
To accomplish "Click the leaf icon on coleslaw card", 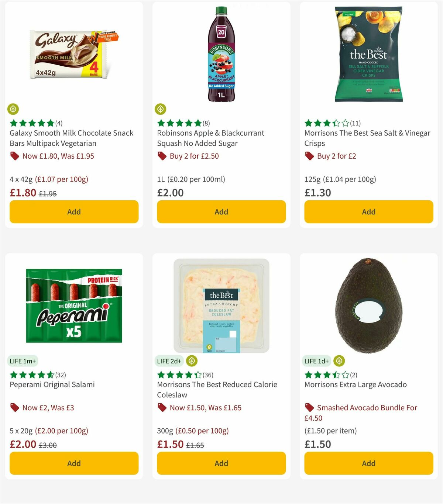I will tap(191, 361).
